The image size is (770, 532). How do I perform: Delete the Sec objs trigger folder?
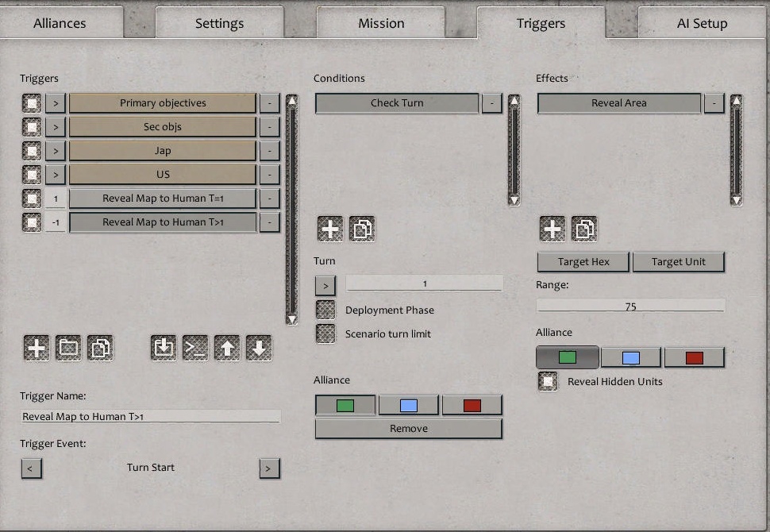tap(270, 127)
